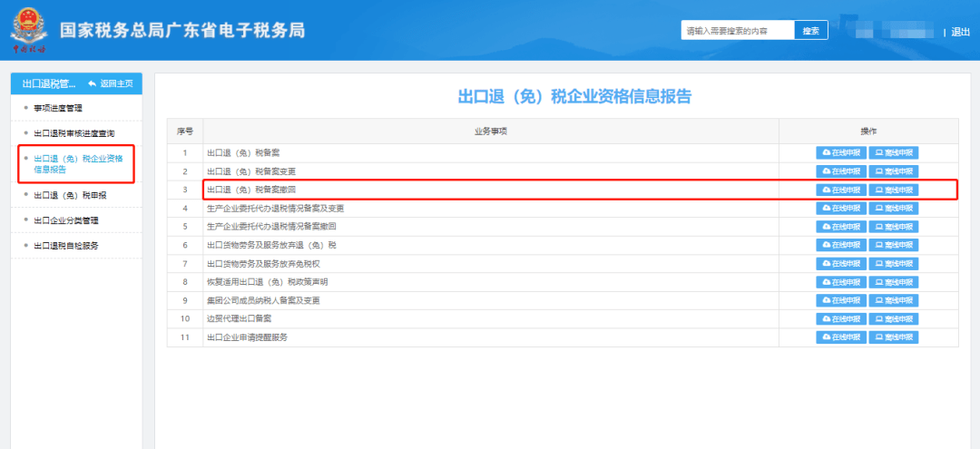Start 在线申报 for 边贸代理出口备案
This screenshot has width=980, height=449.
(x=840, y=319)
